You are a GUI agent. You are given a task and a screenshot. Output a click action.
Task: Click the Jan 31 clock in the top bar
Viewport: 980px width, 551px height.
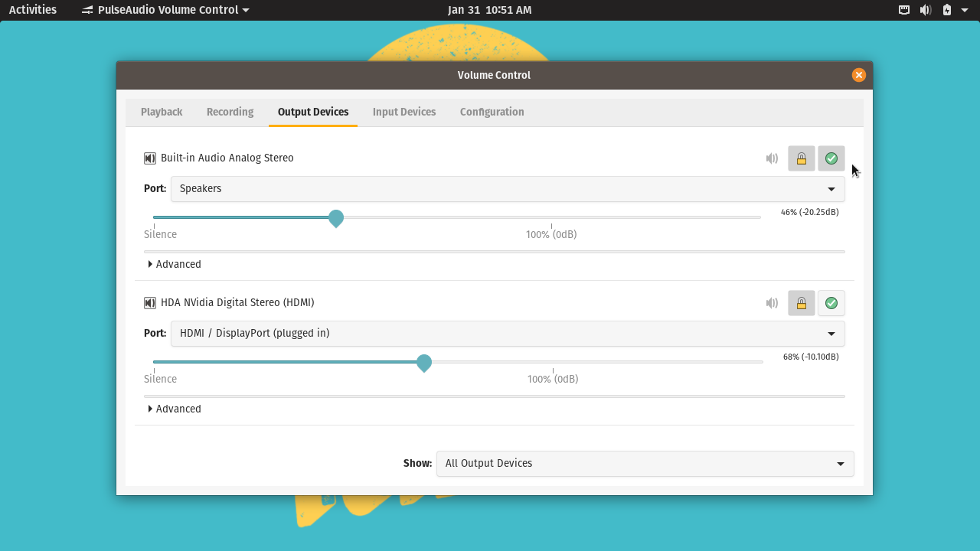490,10
